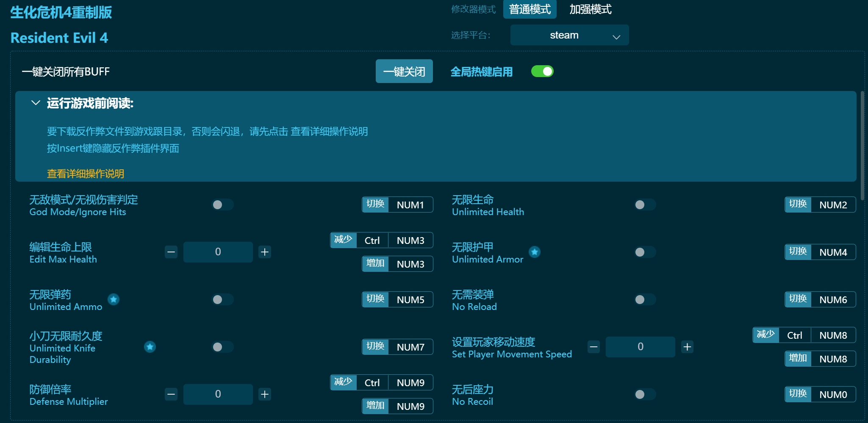Focus the Defense Multiplier value field
868x423 pixels.
point(218,394)
